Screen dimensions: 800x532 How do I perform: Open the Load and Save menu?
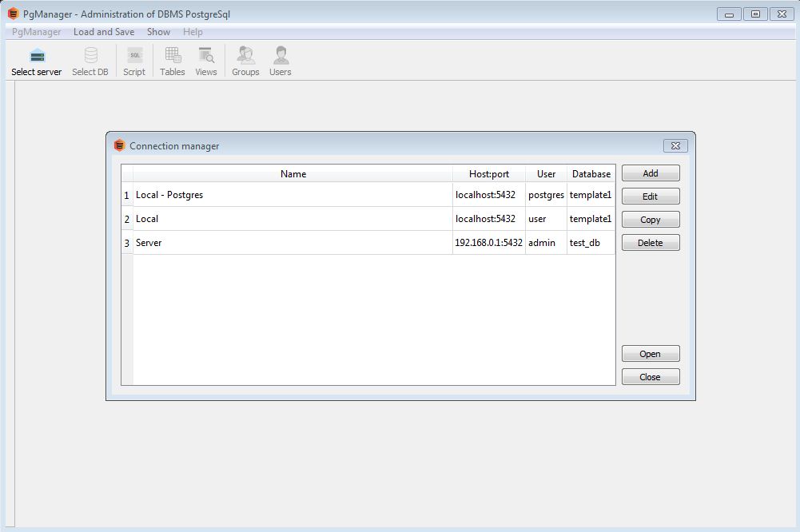tap(104, 32)
